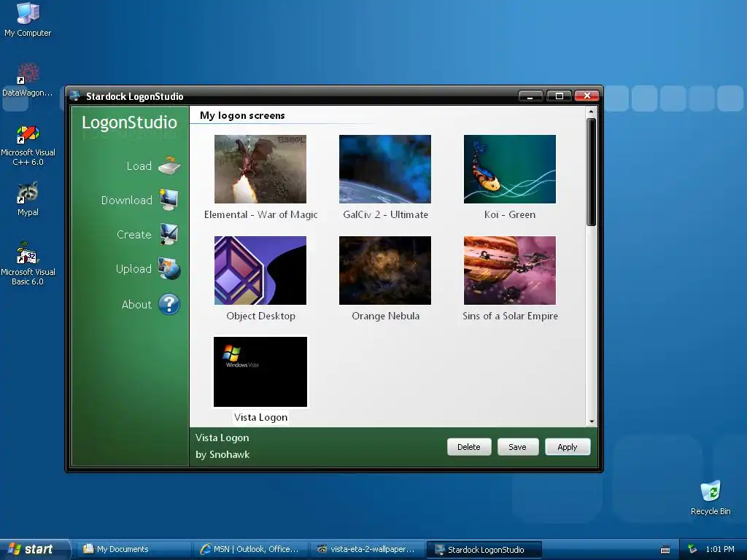
Task: Minimize the Stardock LogonStudio window
Action: tap(530, 96)
